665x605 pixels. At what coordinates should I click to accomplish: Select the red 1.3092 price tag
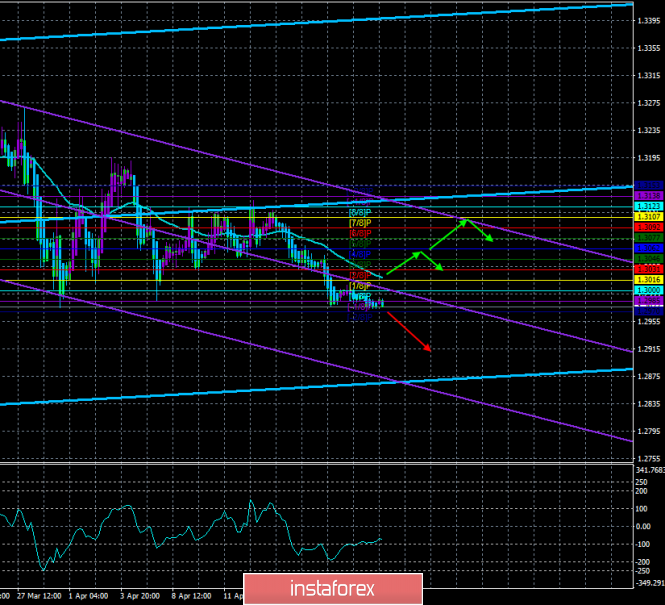click(x=647, y=227)
